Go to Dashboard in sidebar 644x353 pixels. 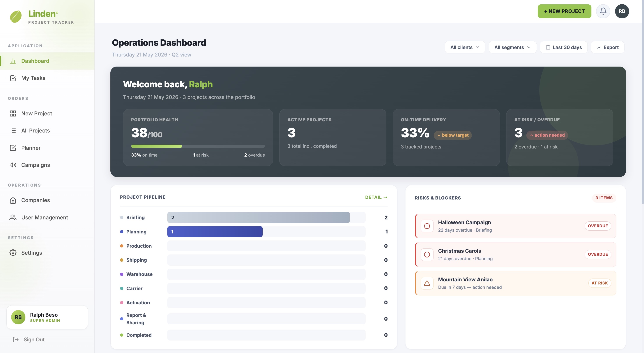tap(47, 61)
